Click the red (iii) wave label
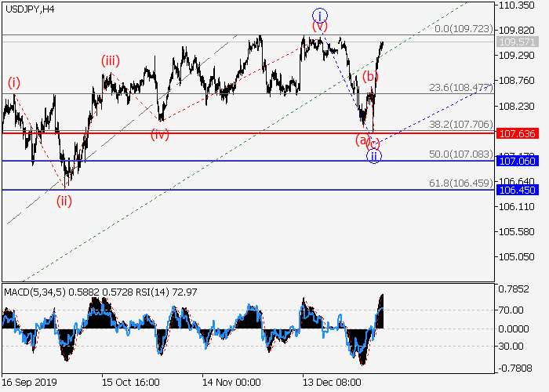This screenshot has height=392, width=549. click(x=109, y=60)
